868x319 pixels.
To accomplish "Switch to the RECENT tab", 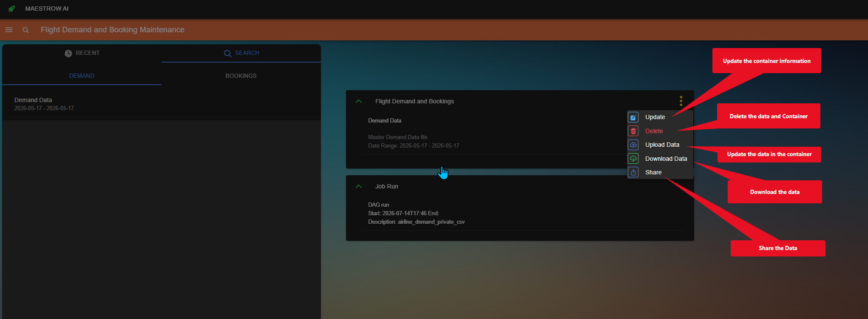I will click(82, 53).
